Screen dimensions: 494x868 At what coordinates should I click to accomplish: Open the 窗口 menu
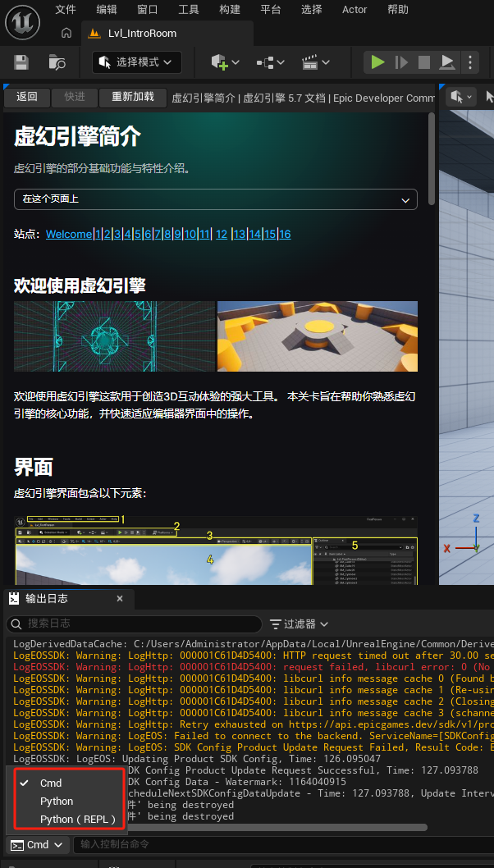[x=148, y=9]
